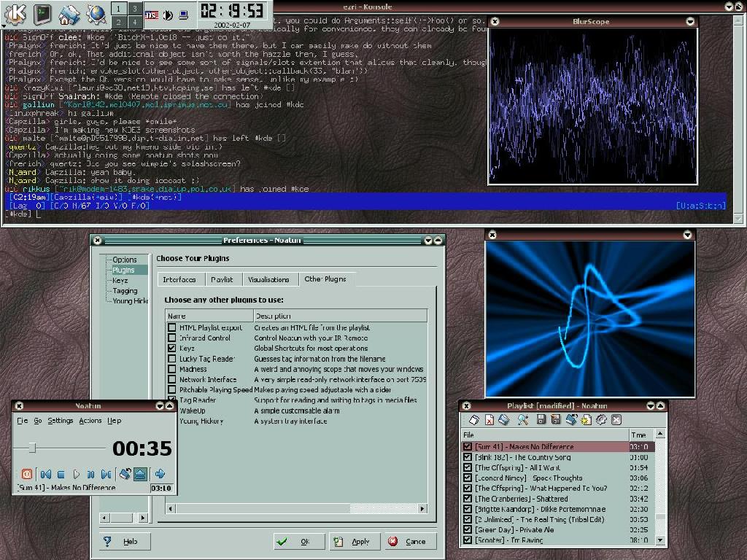Enable the Madness plugin checkbox
Viewport: 747px width, 560px height.
click(x=172, y=369)
